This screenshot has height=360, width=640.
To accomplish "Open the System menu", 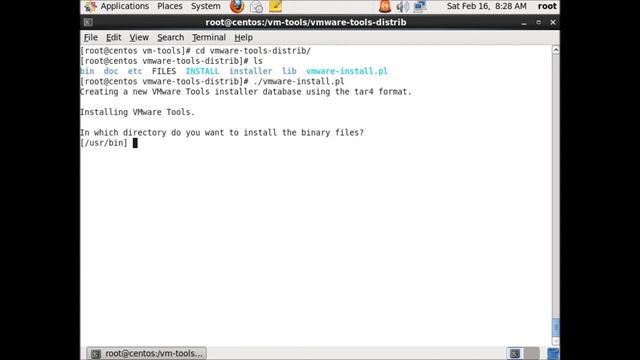I will click(205, 6).
